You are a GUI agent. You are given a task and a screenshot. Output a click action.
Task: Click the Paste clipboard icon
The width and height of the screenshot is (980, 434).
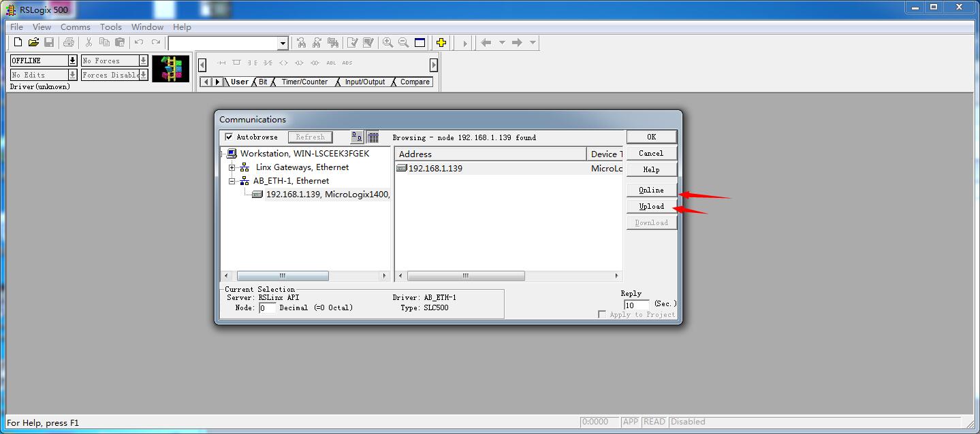coord(120,42)
